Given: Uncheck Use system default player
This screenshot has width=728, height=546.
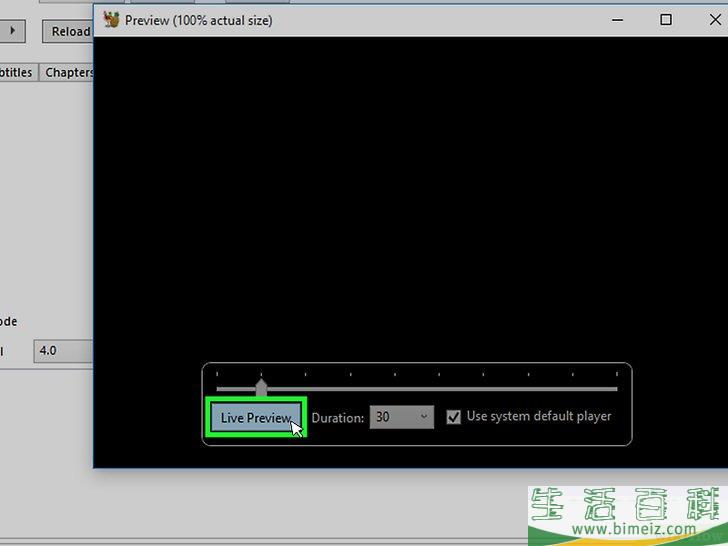Looking at the screenshot, I should (454, 417).
